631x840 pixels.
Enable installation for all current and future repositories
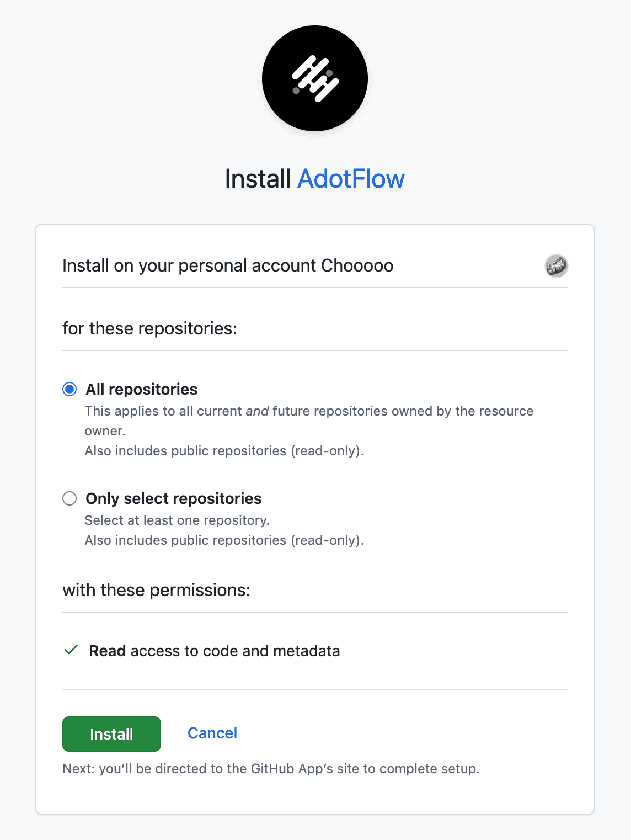[69, 390]
